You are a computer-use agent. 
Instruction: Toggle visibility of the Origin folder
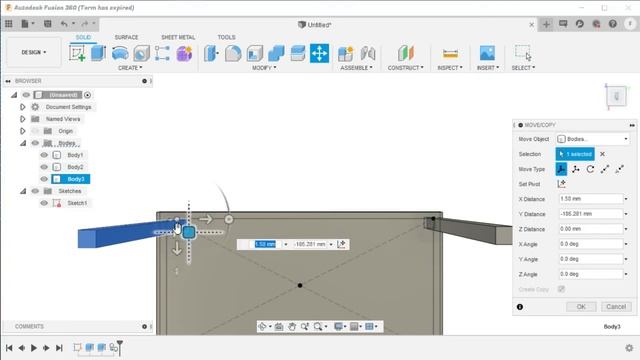point(35,131)
